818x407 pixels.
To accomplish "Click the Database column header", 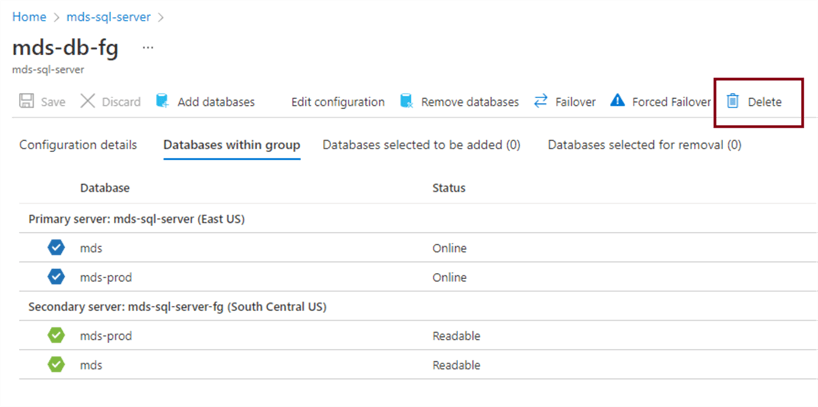I will 105,188.
